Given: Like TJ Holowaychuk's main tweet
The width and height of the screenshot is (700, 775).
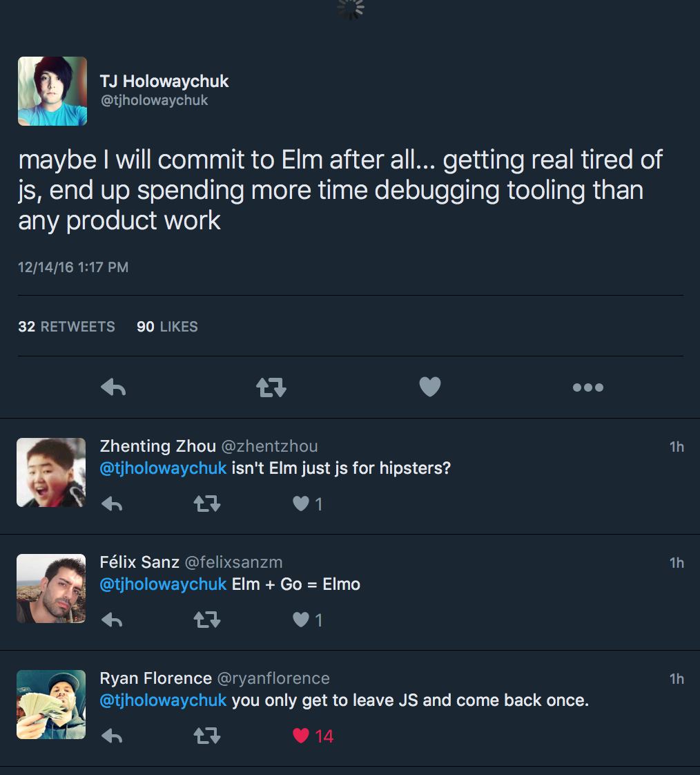Looking at the screenshot, I should 429,387.
